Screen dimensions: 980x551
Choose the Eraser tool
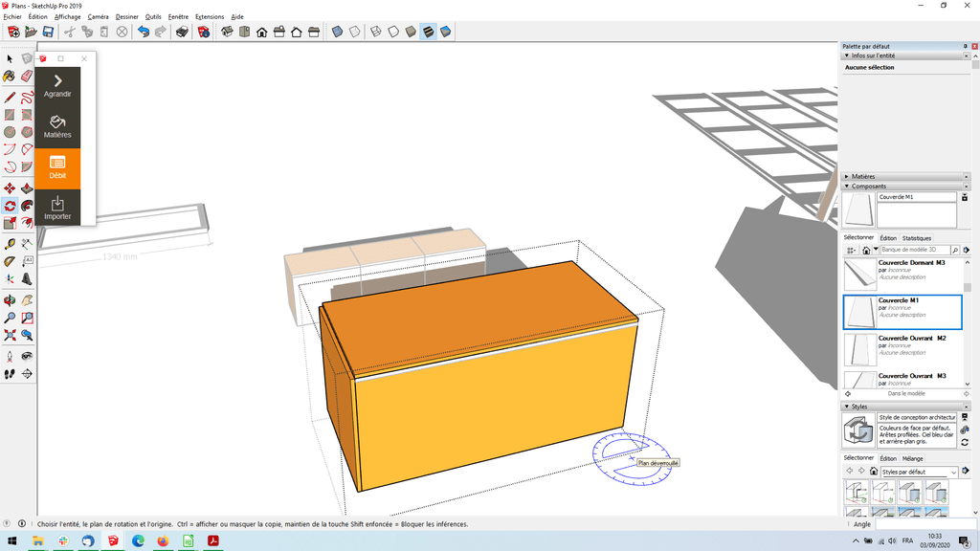(27, 77)
